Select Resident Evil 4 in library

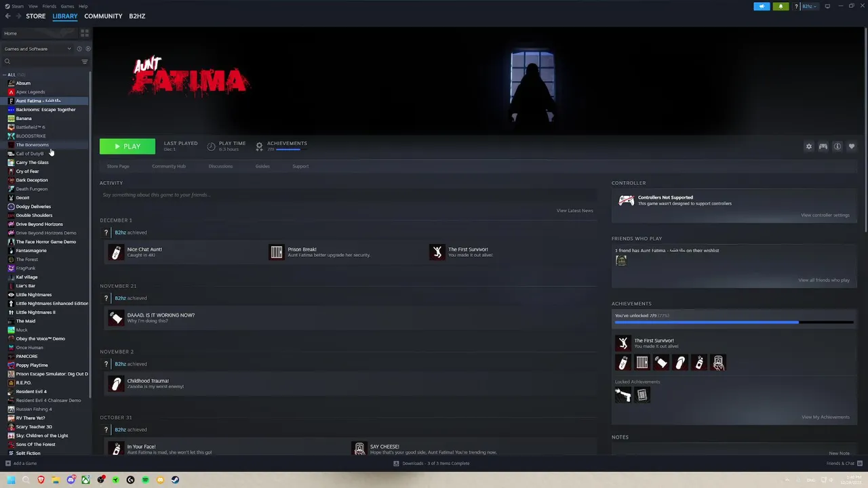tap(31, 392)
